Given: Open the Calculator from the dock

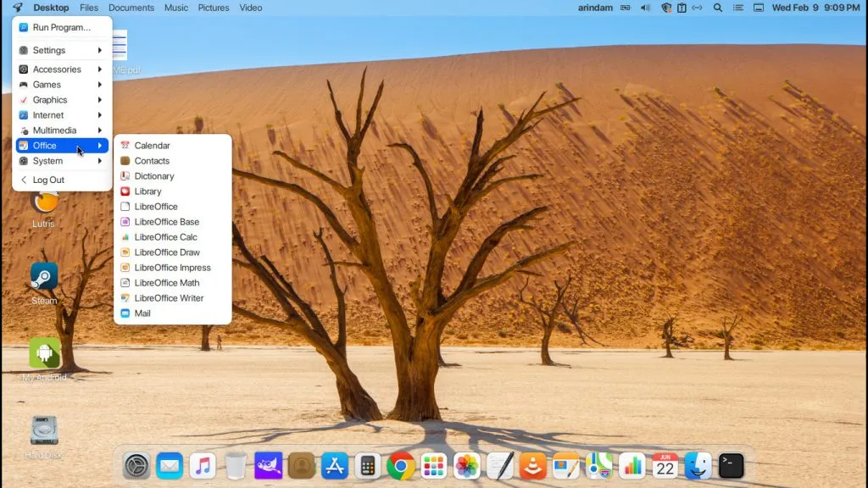Looking at the screenshot, I should 367,465.
